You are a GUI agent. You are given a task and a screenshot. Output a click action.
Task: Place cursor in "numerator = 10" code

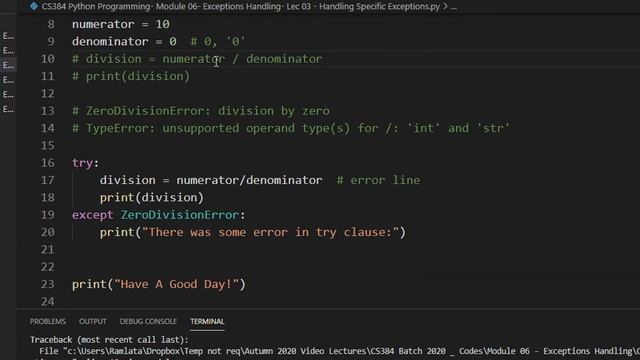(121, 24)
